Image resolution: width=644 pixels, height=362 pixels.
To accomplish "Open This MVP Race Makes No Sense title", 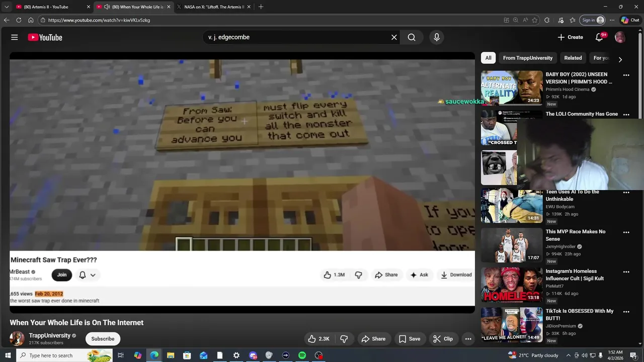I will [x=576, y=235].
